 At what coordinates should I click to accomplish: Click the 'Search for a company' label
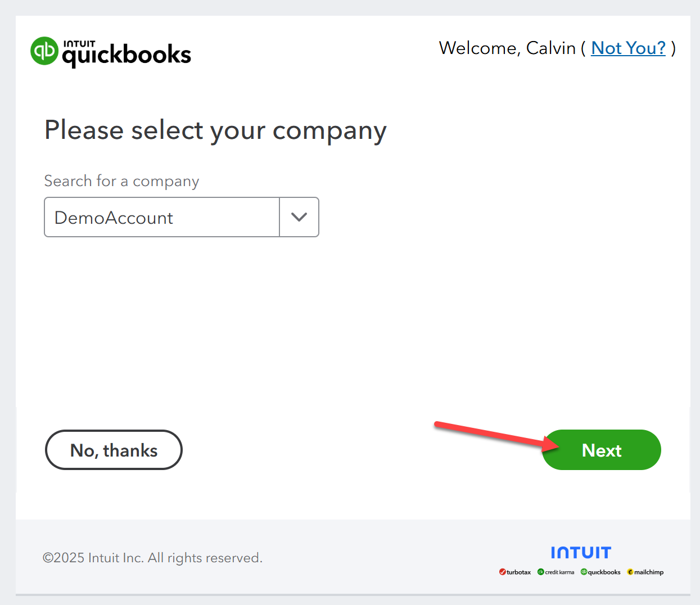(121, 181)
